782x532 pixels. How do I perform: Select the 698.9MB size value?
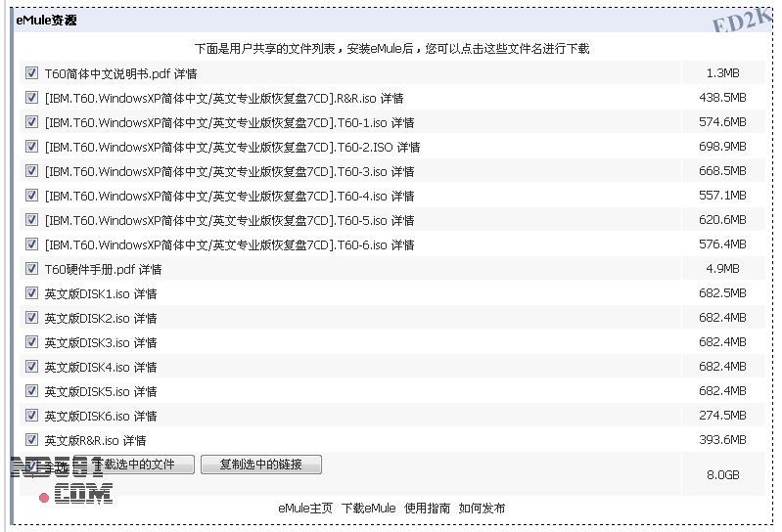pos(722,147)
